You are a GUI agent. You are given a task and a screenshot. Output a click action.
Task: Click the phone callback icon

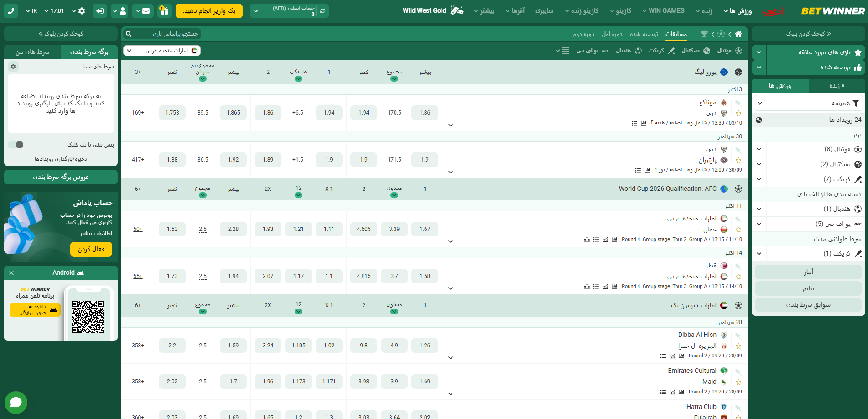(11, 11)
